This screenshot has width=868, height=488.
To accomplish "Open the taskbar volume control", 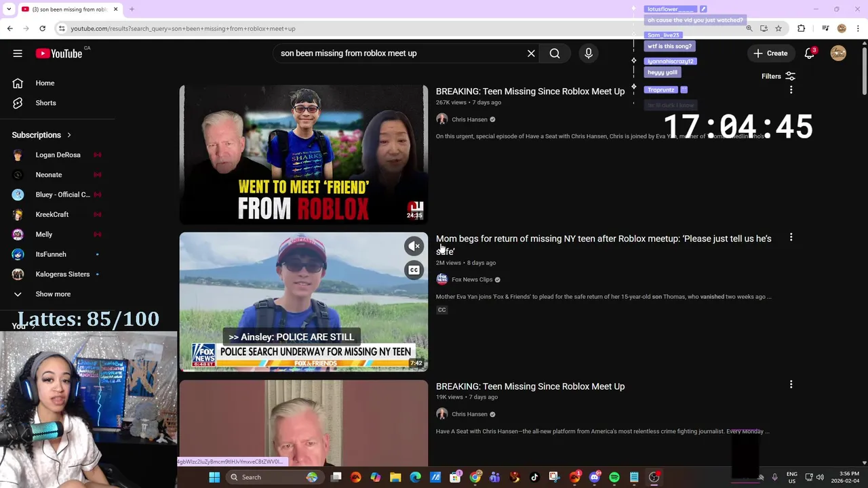I will [x=820, y=477].
